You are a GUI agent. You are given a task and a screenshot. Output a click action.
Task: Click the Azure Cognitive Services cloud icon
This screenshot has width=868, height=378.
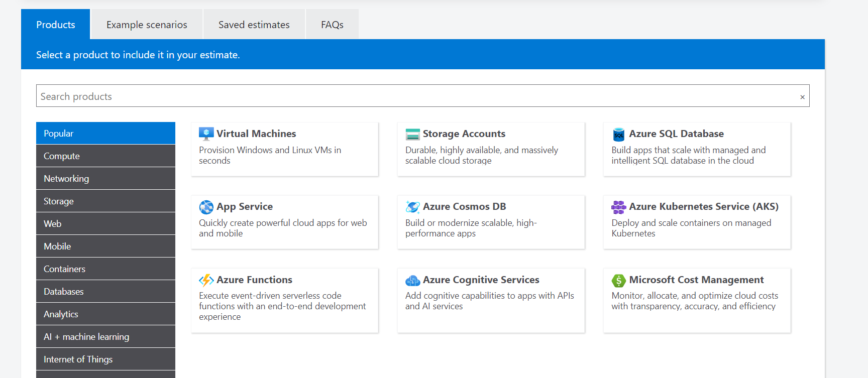pyautogui.click(x=412, y=280)
